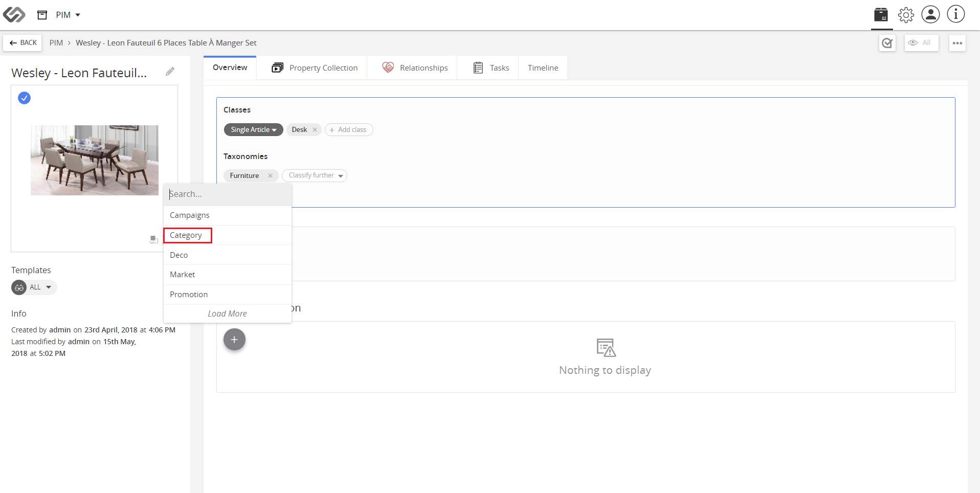This screenshot has width=980, height=493.
Task: Click the templates binoculars icon
Action: tap(19, 287)
